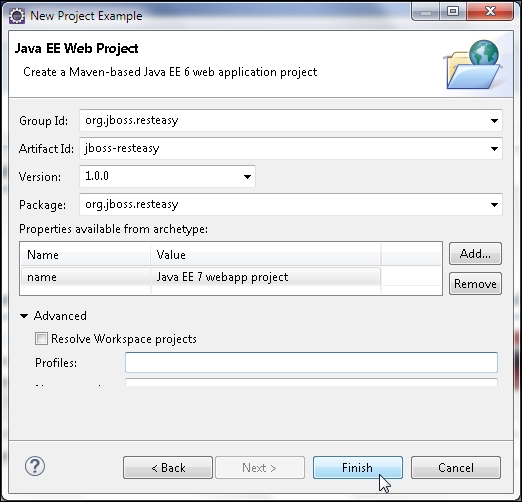Click the Cancel button
Image resolution: width=522 pixels, height=502 pixels.
456,468
